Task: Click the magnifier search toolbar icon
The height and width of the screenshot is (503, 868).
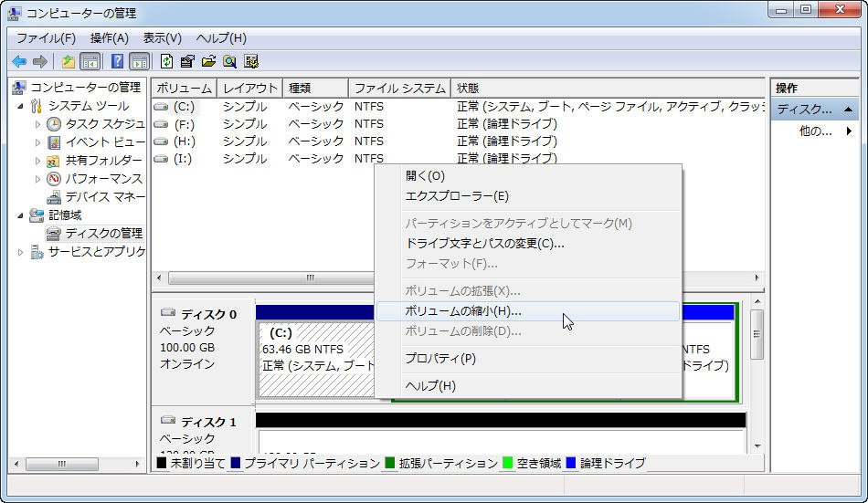Action: point(229,61)
